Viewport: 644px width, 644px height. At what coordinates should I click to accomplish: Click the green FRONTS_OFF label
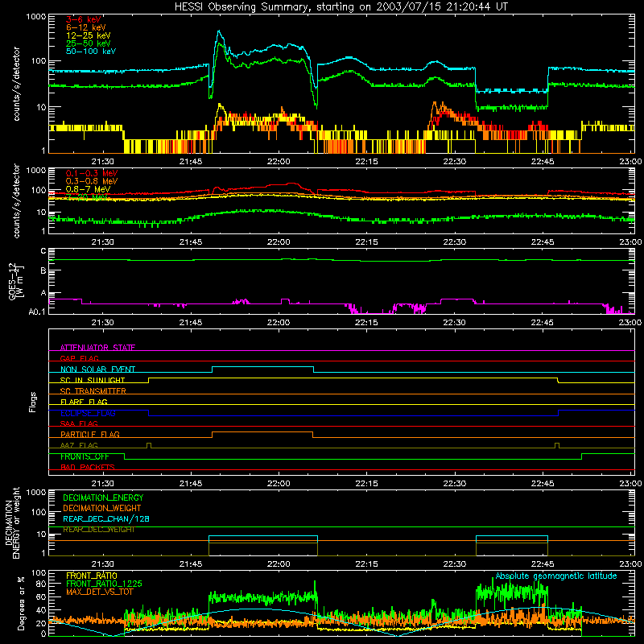point(85,456)
